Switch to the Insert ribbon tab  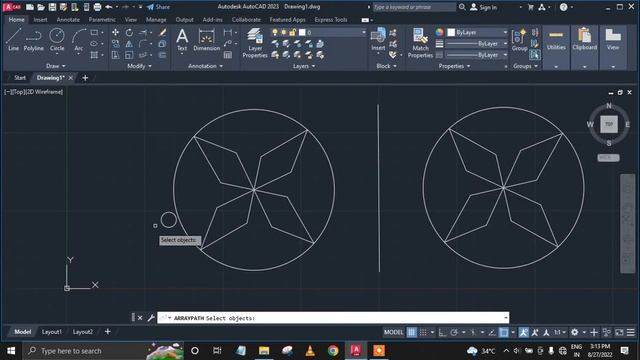coord(40,20)
